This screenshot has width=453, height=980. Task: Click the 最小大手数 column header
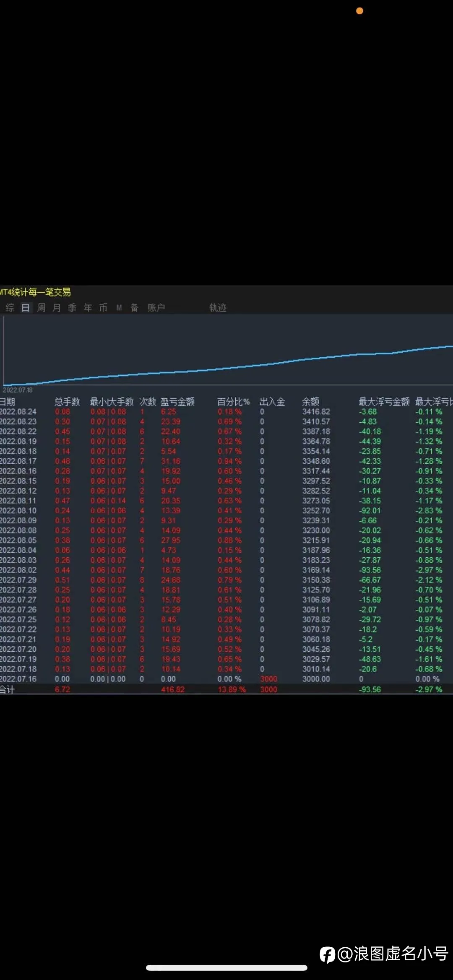coord(112,402)
